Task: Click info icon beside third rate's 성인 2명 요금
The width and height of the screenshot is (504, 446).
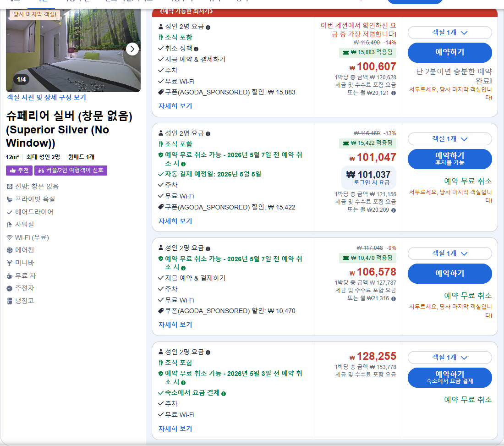Action: [x=208, y=248]
